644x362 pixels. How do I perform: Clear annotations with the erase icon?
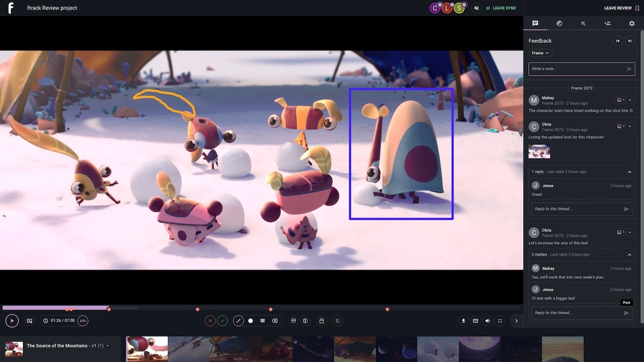[x=275, y=321]
